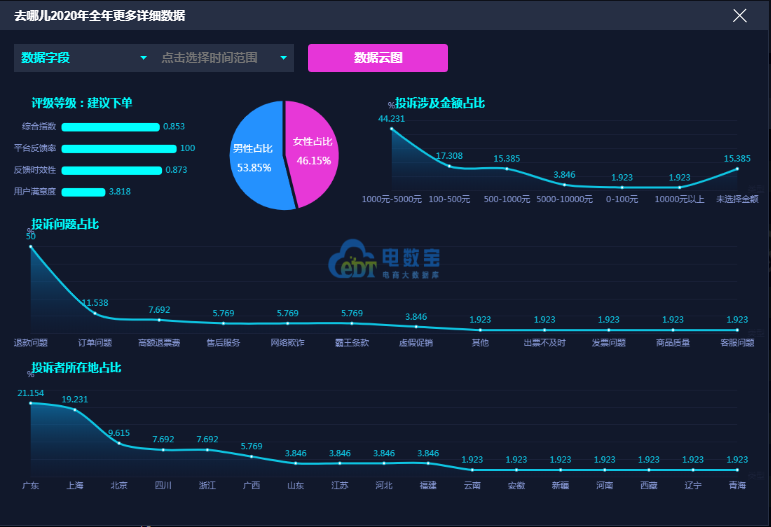Click the 投诉涉及金额占比 chart title
The height and width of the screenshot is (527, 771).
point(440,103)
